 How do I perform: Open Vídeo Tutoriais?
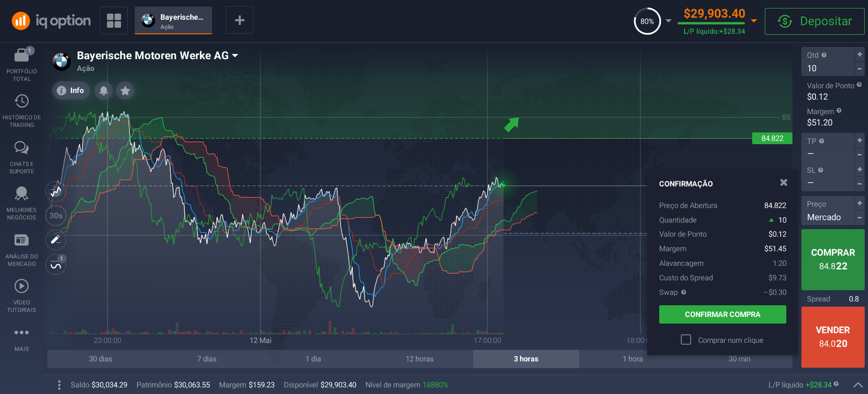pos(22,296)
